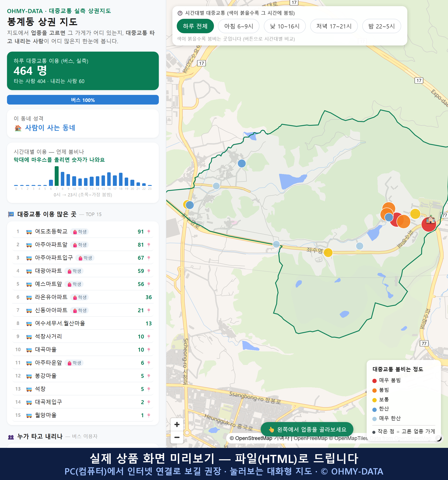Zoom out on the map

click(x=177, y=437)
